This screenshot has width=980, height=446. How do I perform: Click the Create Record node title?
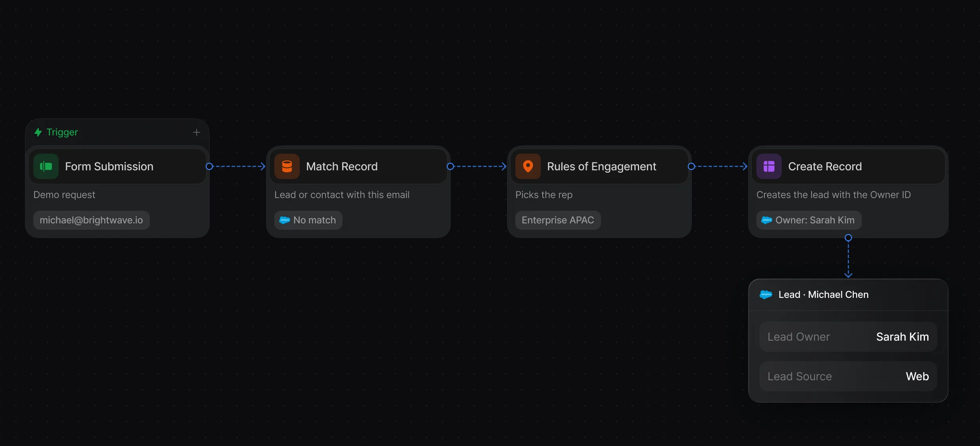click(x=825, y=166)
